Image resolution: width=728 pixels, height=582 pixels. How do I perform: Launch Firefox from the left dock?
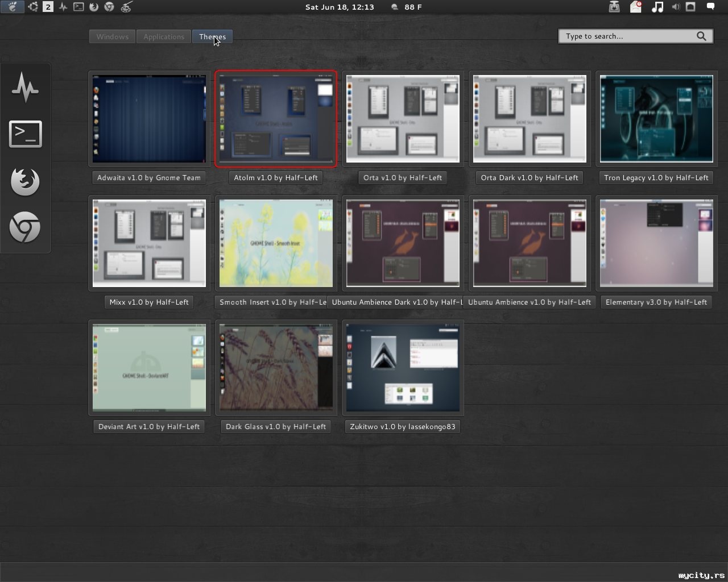click(x=25, y=181)
